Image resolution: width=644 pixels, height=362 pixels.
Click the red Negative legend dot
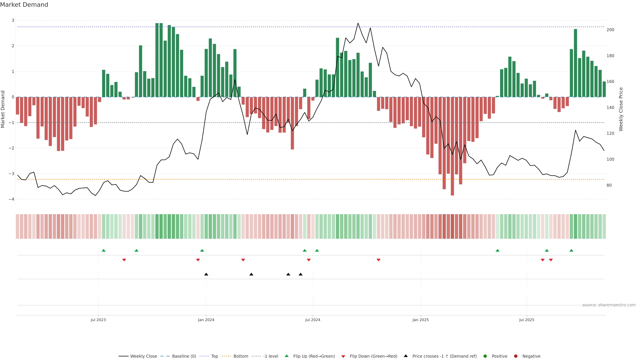(516, 356)
